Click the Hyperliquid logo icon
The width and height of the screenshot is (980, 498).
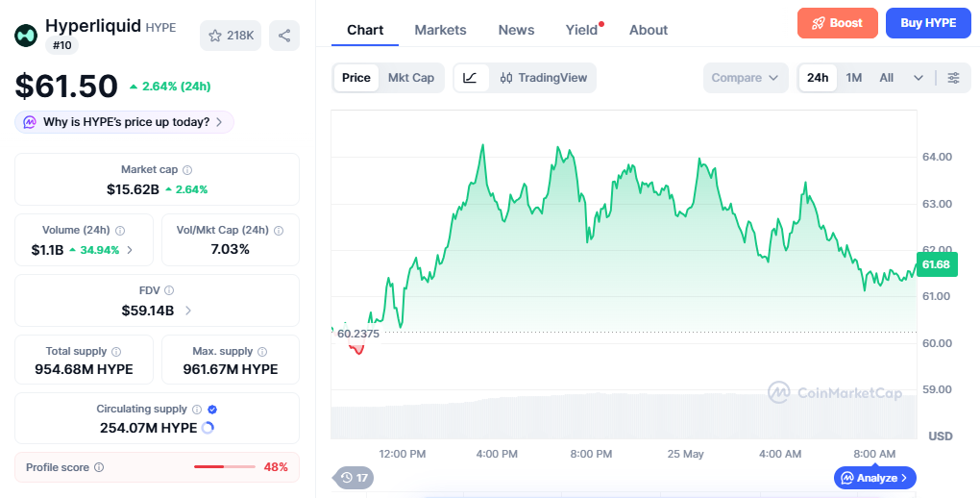26,36
